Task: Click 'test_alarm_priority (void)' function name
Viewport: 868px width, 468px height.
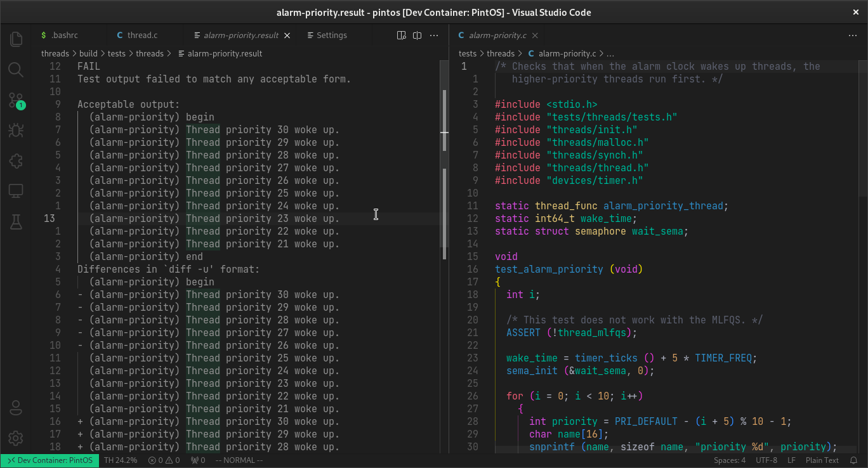Action: (x=549, y=270)
